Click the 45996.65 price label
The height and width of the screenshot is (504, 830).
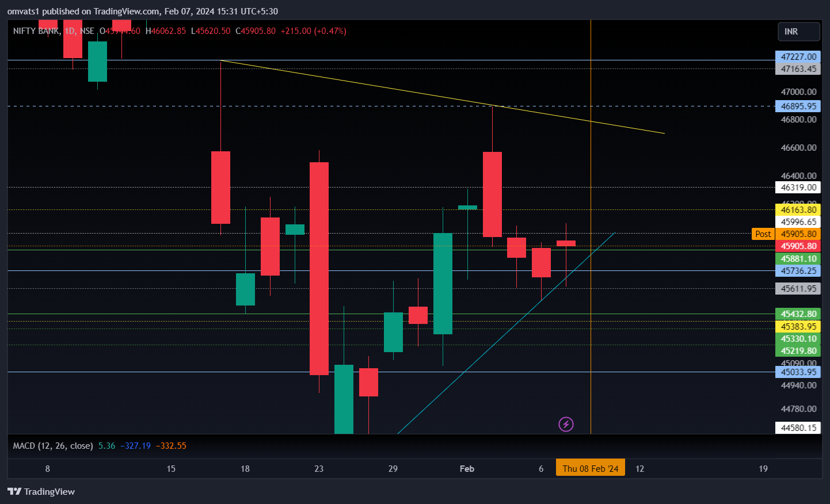pos(798,222)
